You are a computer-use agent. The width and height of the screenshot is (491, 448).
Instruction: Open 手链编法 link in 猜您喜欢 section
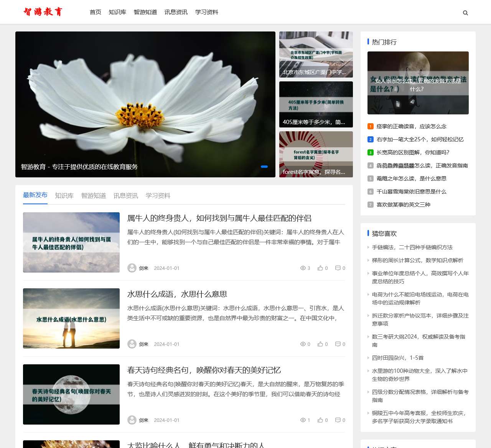point(412,248)
